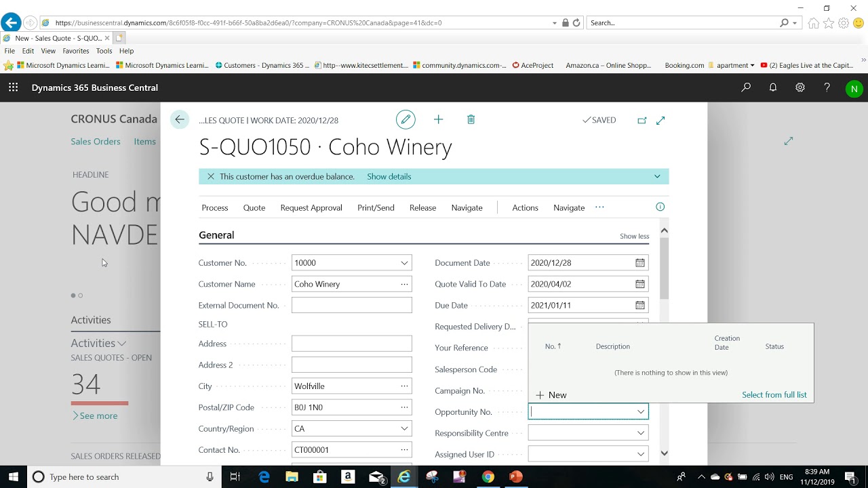The image size is (868, 488).
Task: Open browser Favorites menu
Action: [76, 51]
